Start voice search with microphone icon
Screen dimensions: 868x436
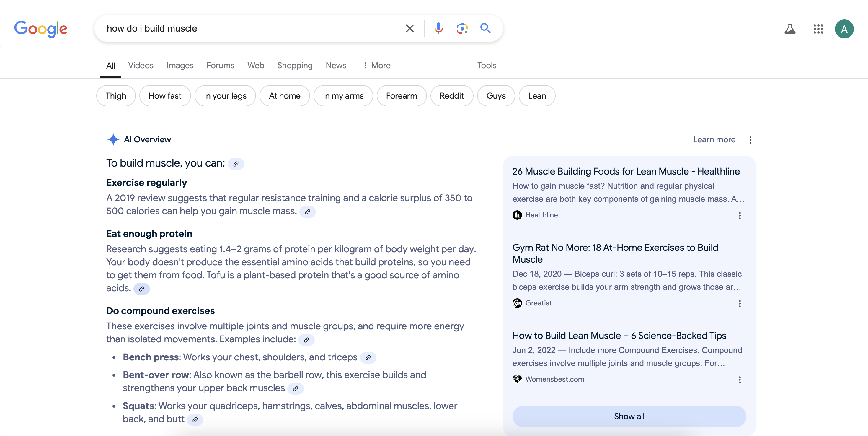(438, 28)
